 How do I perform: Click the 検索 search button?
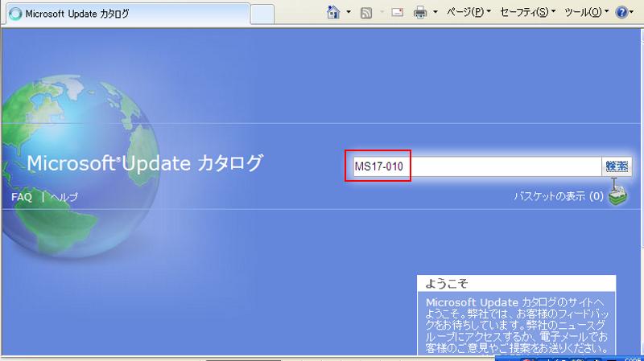tap(617, 166)
